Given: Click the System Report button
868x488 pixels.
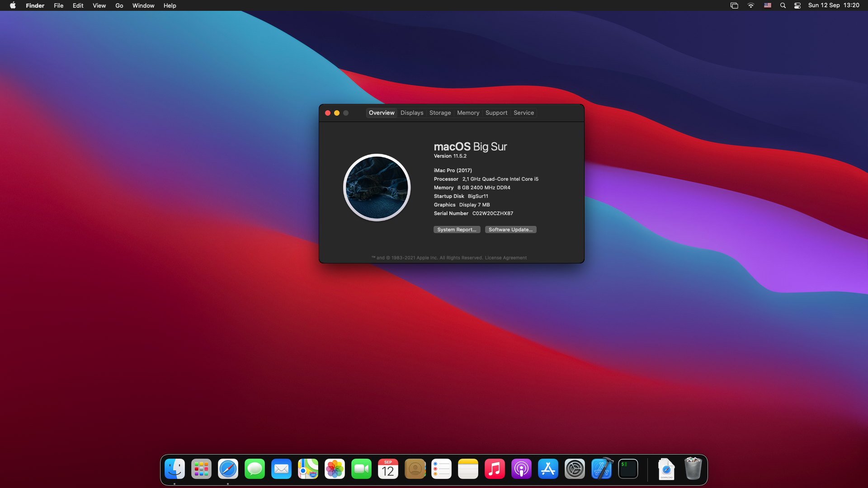Looking at the screenshot, I should 457,230.
